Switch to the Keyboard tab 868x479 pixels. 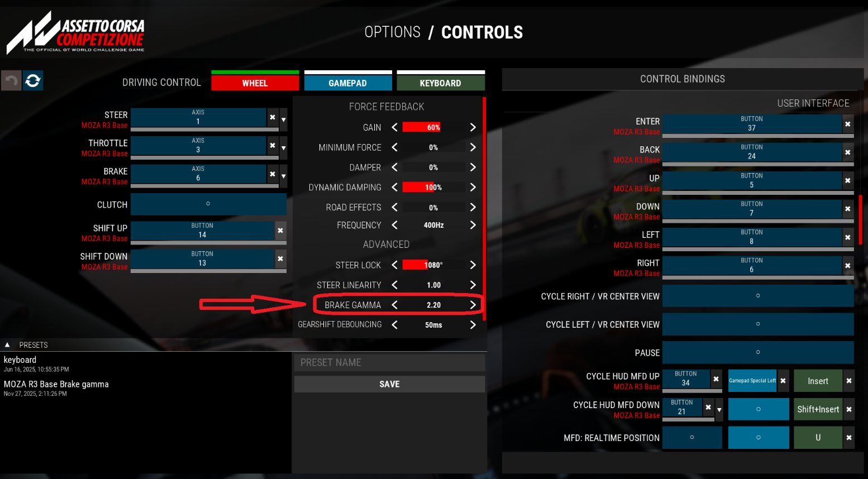coord(441,83)
